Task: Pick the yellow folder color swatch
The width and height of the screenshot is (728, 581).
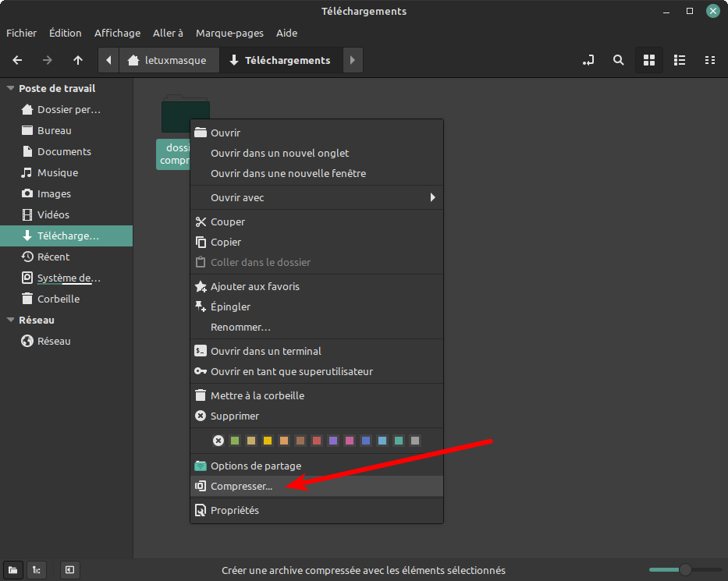Action: pos(268,441)
